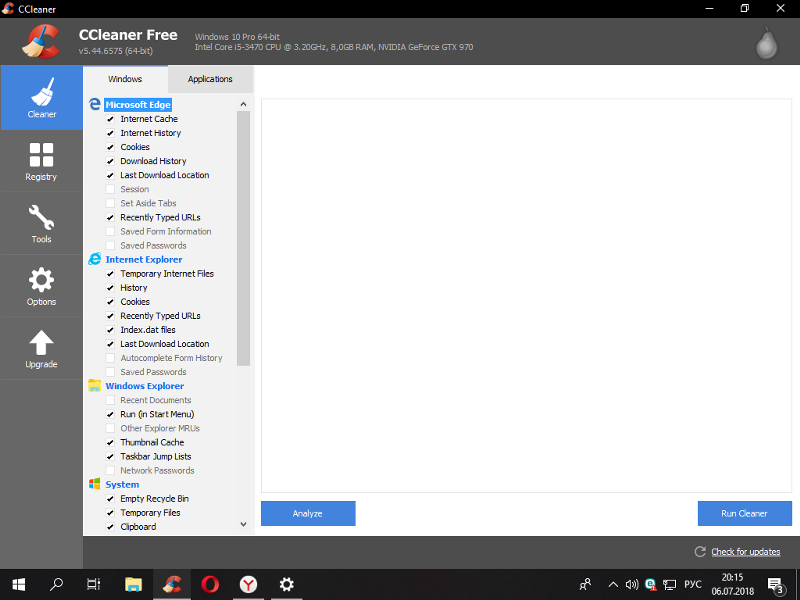Click the Run Cleaner button
The width and height of the screenshot is (800, 600).
pyautogui.click(x=744, y=513)
